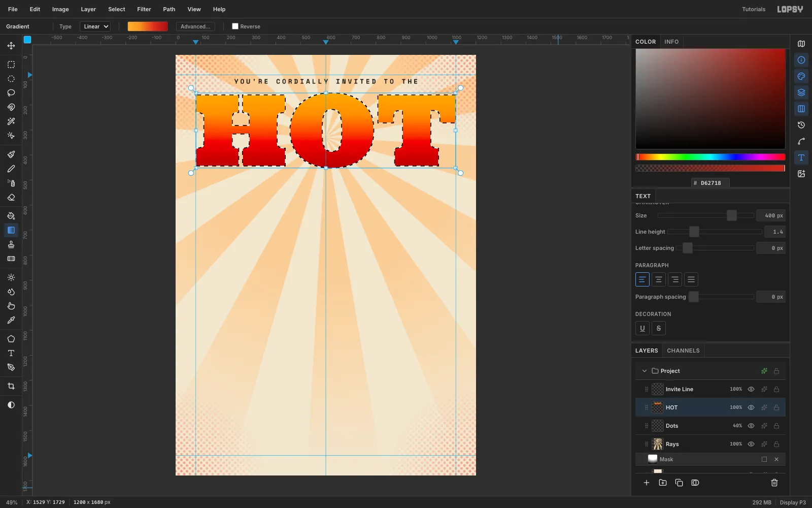Hide the Rays layer
The image size is (812, 508).
click(x=751, y=444)
